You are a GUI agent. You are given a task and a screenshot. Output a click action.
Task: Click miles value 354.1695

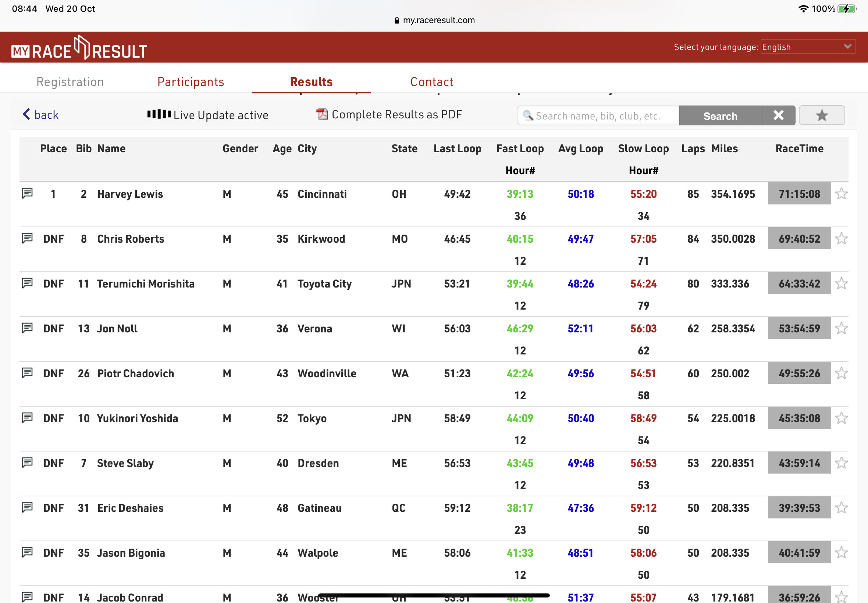pos(733,194)
